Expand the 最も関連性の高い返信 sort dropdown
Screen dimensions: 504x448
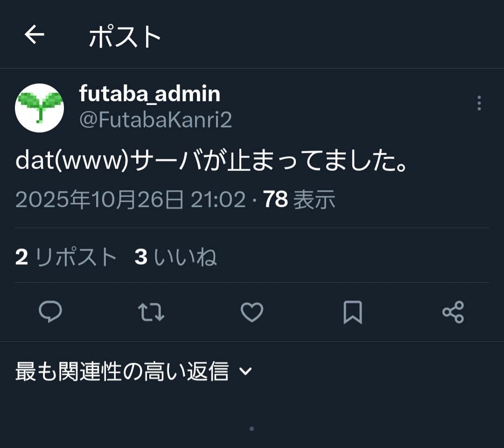(x=134, y=371)
